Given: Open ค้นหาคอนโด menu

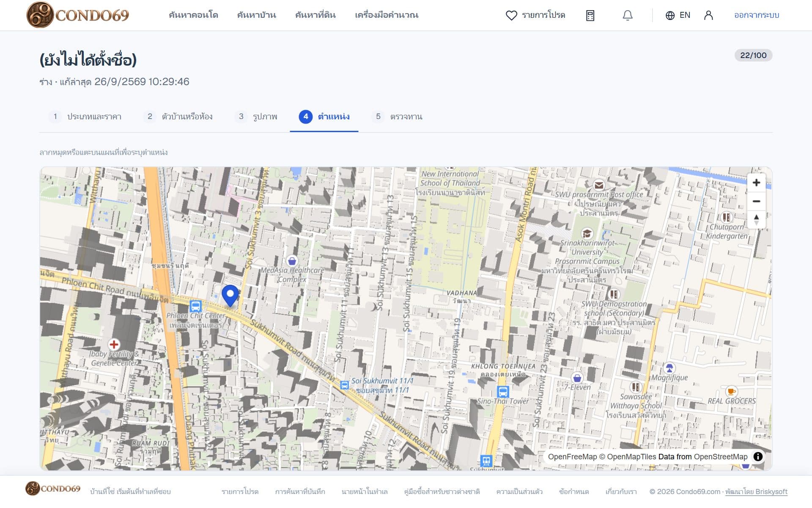Looking at the screenshot, I should pos(193,15).
